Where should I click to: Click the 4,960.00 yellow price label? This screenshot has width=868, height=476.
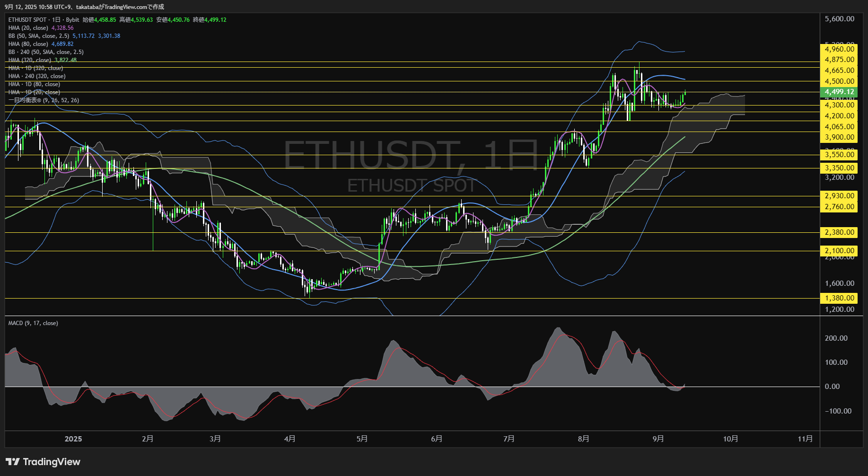point(839,49)
